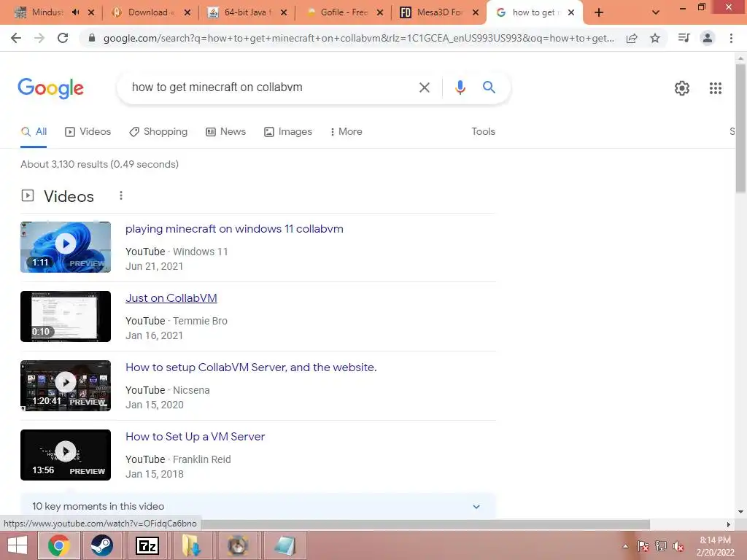Play the 13:56 Franklin Reid thumbnail

(x=66, y=455)
